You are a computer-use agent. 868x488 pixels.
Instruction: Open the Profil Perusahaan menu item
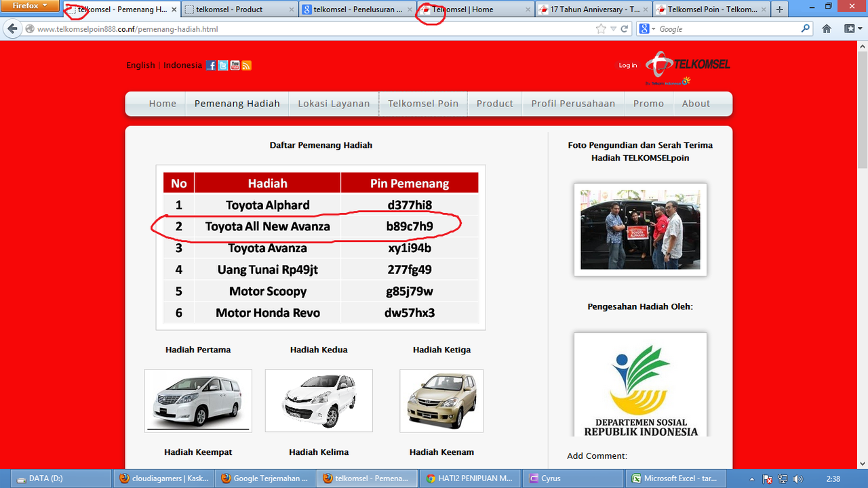pos(573,104)
